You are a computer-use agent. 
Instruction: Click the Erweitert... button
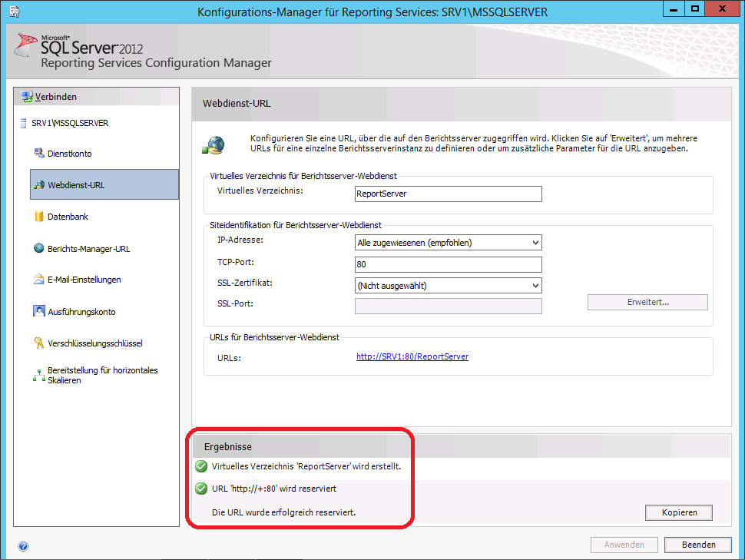point(647,302)
